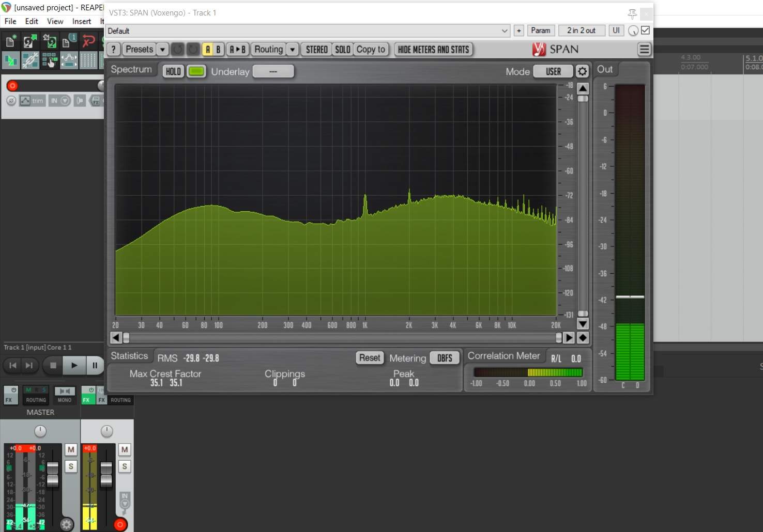Toggle auto-crossfade toolbar icon
Image resolution: width=763 pixels, height=532 pixels.
pos(10,60)
